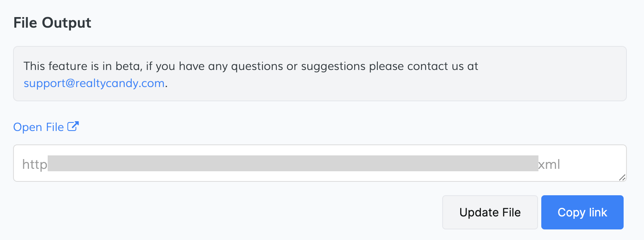The image size is (644, 240).
Task: Click 'realtycandy.com' part of the support email
Action: point(120,83)
